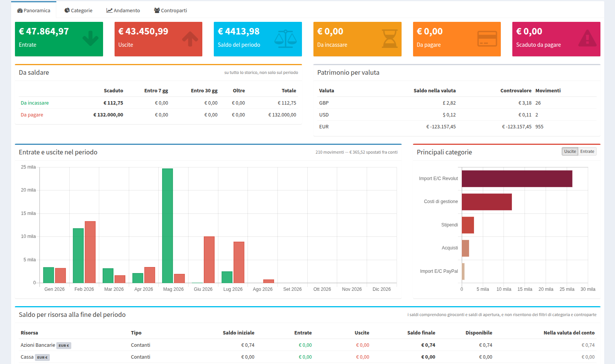Select the red Giu 2026 expense bar
615x364 pixels.
tap(209, 260)
